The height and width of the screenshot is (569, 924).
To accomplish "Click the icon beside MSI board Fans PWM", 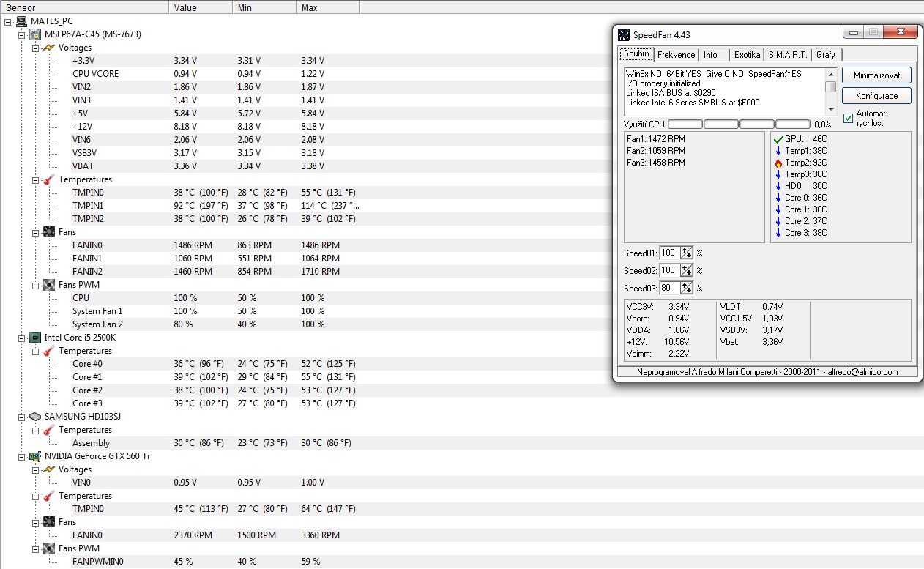I will coord(49,285).
